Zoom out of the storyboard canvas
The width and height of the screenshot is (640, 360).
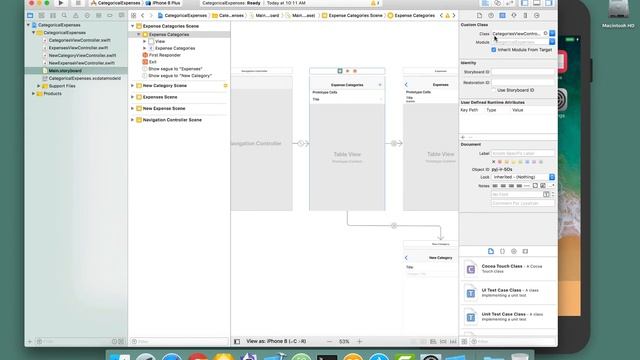coord(330,341)
